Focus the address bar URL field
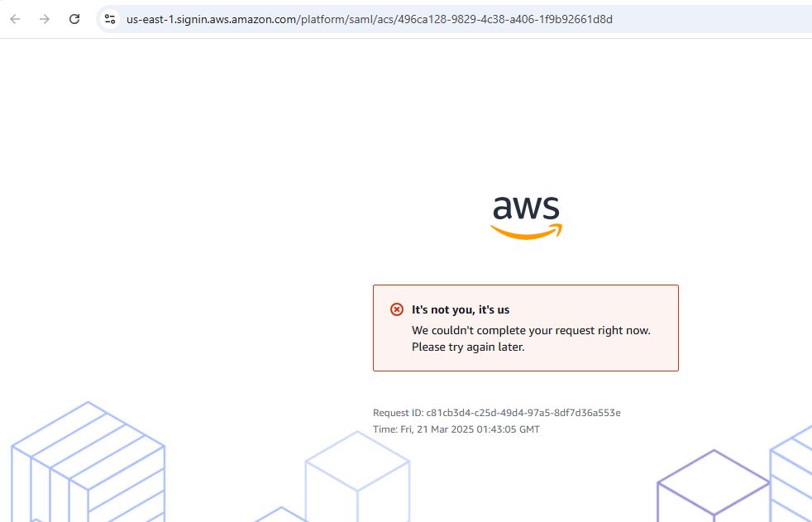812x522 pixels. (369, 19)
